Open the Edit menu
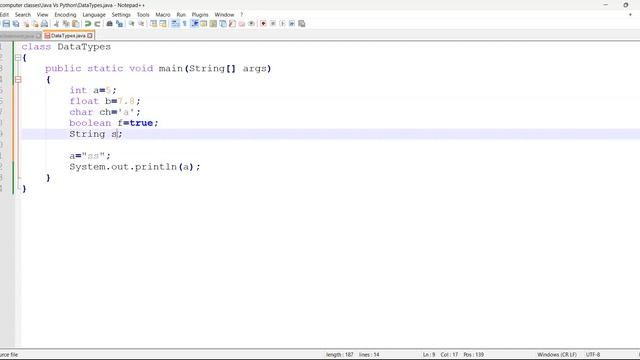640x360 pixels. pos(4,15)
